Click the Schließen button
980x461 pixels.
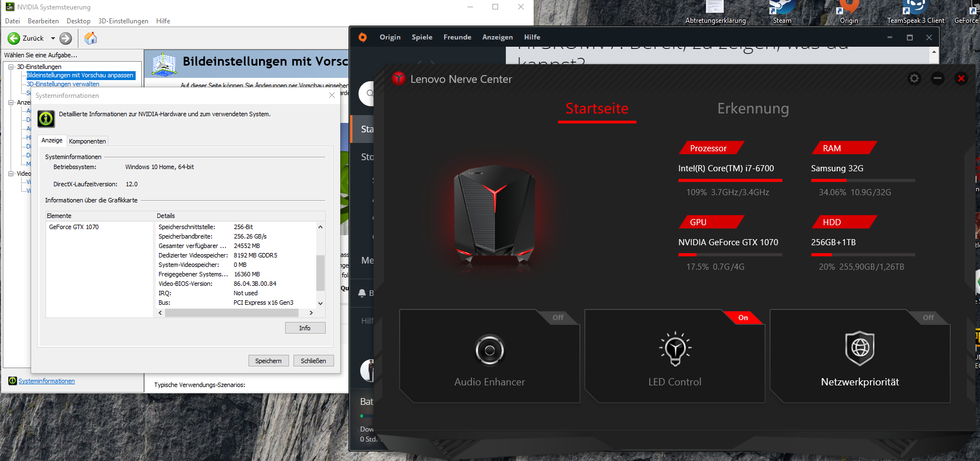point(314,361)
